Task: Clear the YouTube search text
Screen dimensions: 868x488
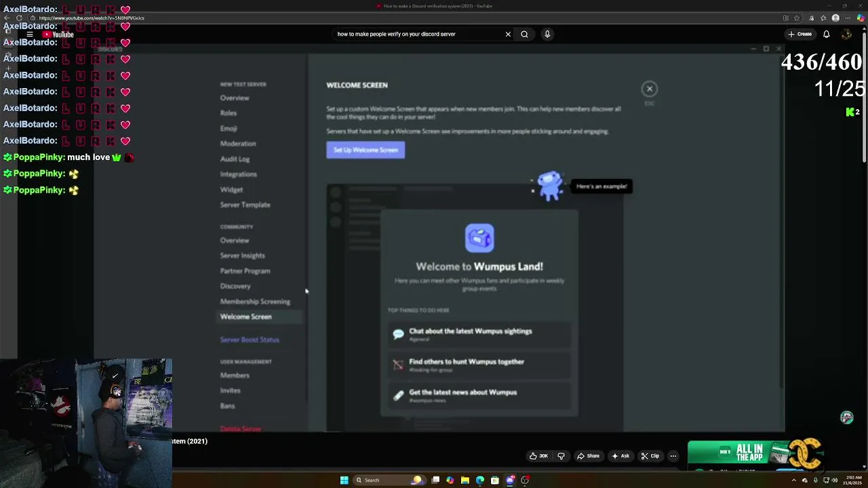Action: [508, 34]
